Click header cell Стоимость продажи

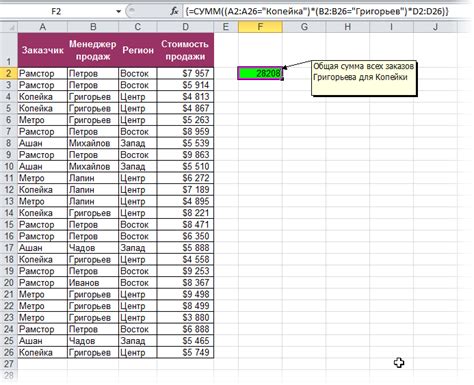point(185,50)
